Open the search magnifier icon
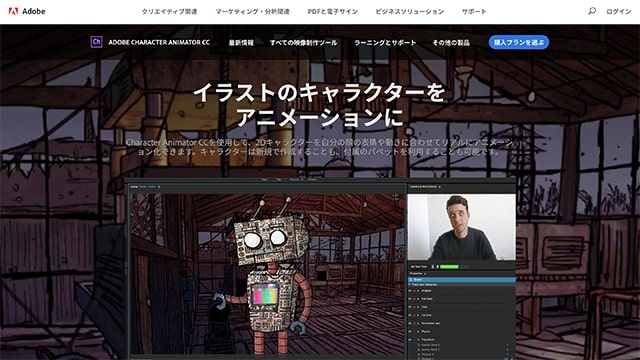 click(x=592, y=11)
